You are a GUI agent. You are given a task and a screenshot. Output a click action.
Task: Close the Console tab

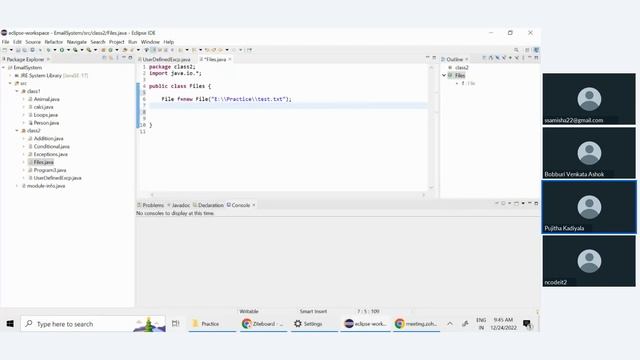[253, 205]
